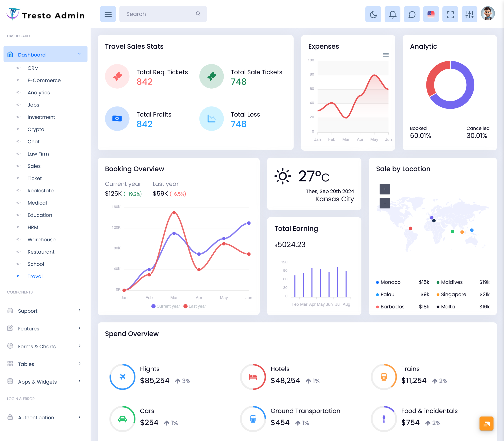Click the Hotels bed progress icon
This screenshot has height=441, width=504.
pyautogui.click(x=253, y=377)
